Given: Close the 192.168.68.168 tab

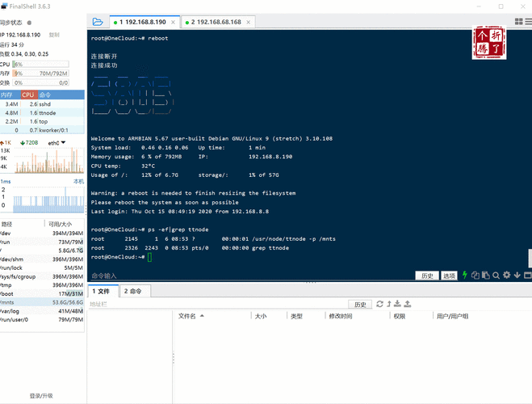Looking at the screenshot, I should (x=249, y=23).
